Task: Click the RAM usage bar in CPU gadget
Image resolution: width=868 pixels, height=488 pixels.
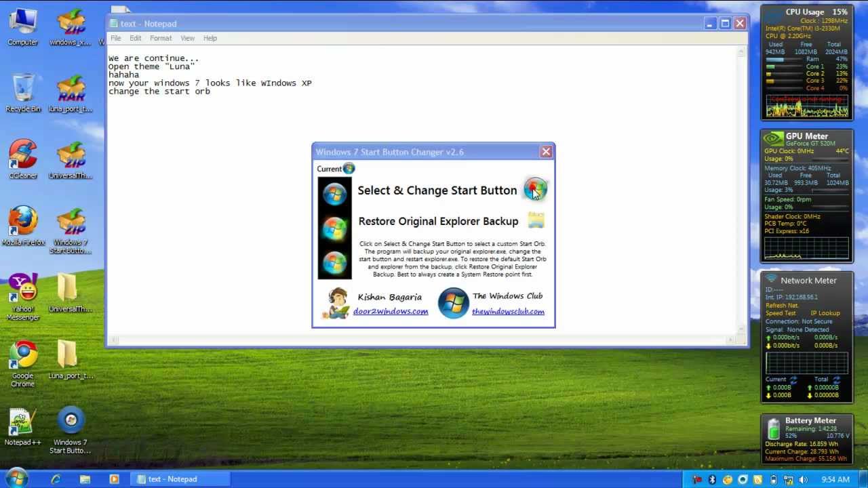Action: point(785,60)
